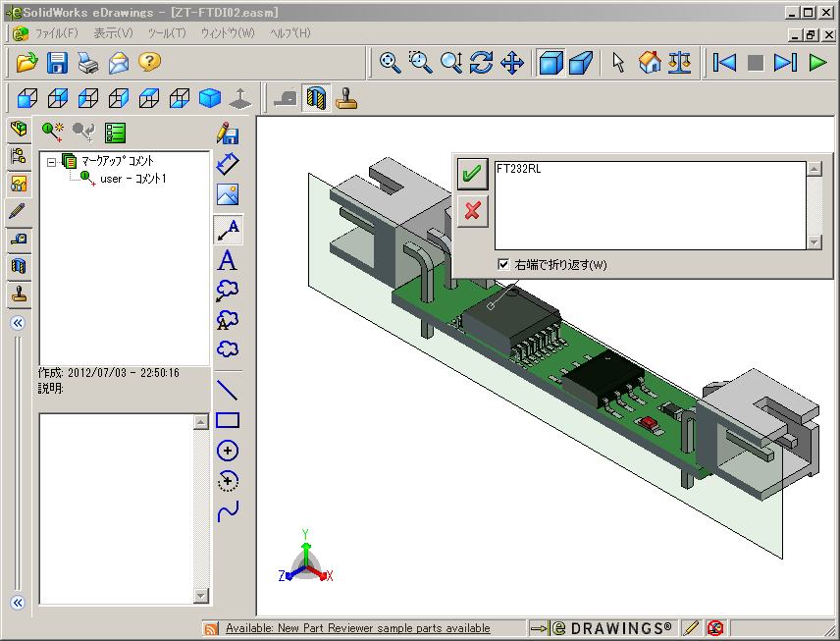The image size is (840, 641).
Task: Select the text with leader markup tool
Action: coord(228,231)
